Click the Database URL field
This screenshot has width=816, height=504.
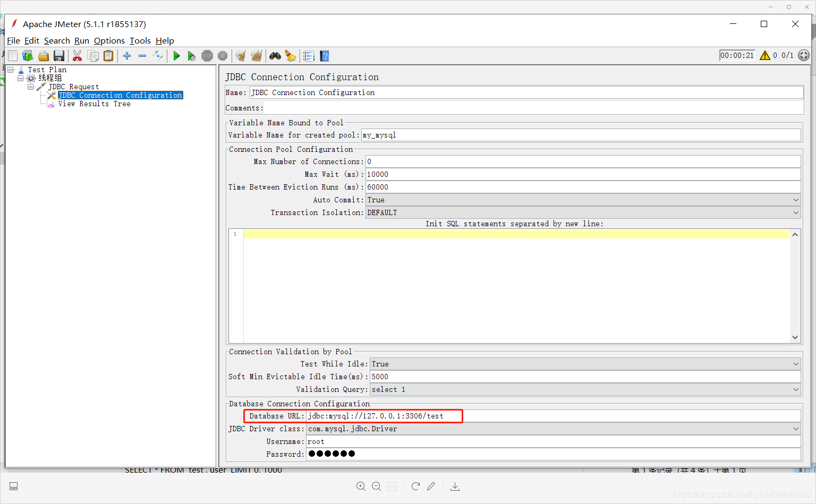tap(554, 416)
